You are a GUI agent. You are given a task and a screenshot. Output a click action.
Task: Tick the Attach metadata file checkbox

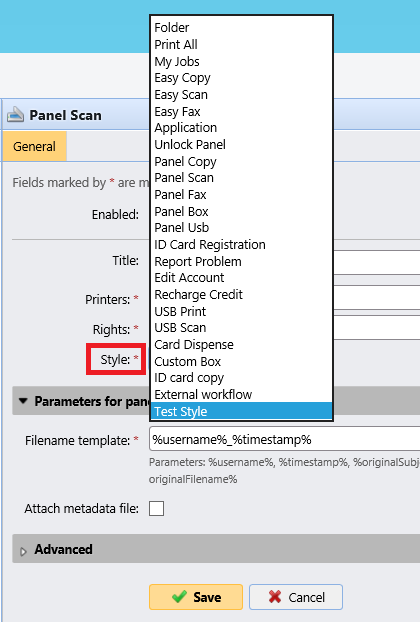click(156, 509)
